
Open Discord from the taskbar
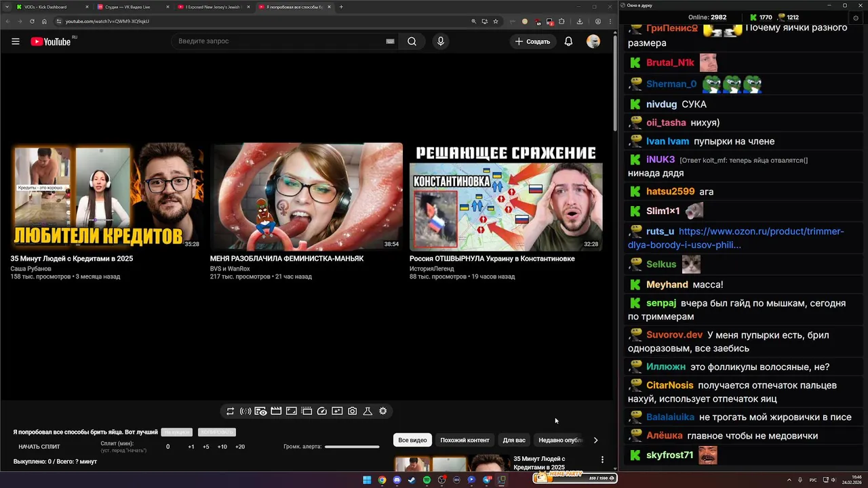[x=397, y=480]
